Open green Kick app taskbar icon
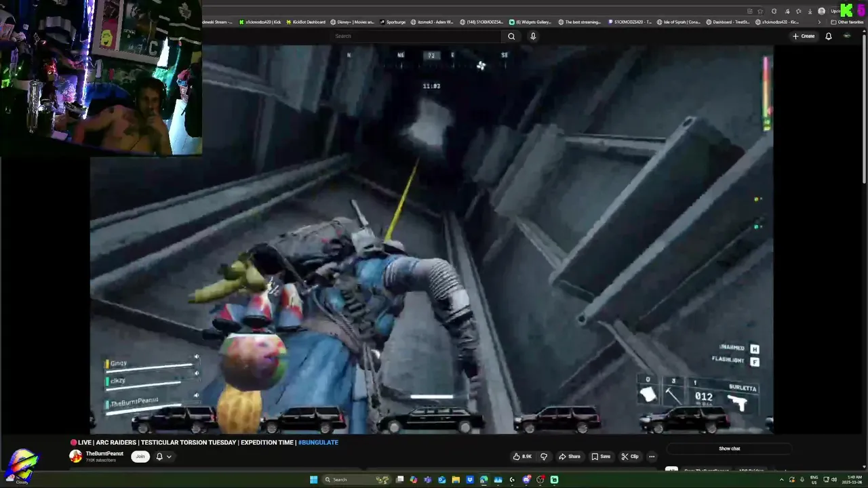Image resolution: width=868 pixels, height=488 pixels. coord(554,480)
